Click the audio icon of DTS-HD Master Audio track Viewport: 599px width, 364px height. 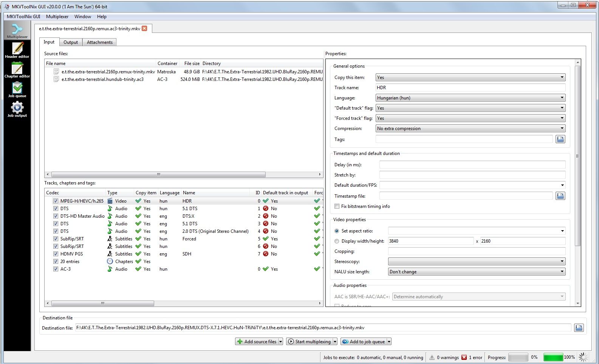pyautogui.click(x=110, y=216)
